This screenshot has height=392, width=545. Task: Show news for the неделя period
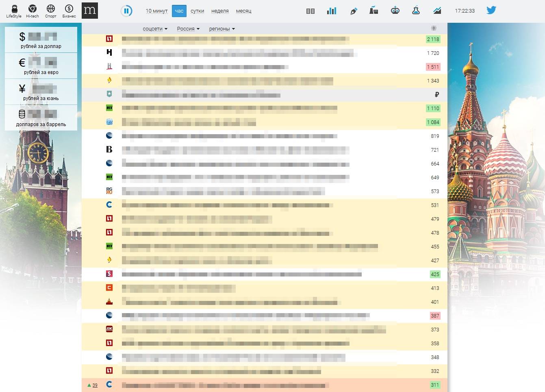pos(220,11)
